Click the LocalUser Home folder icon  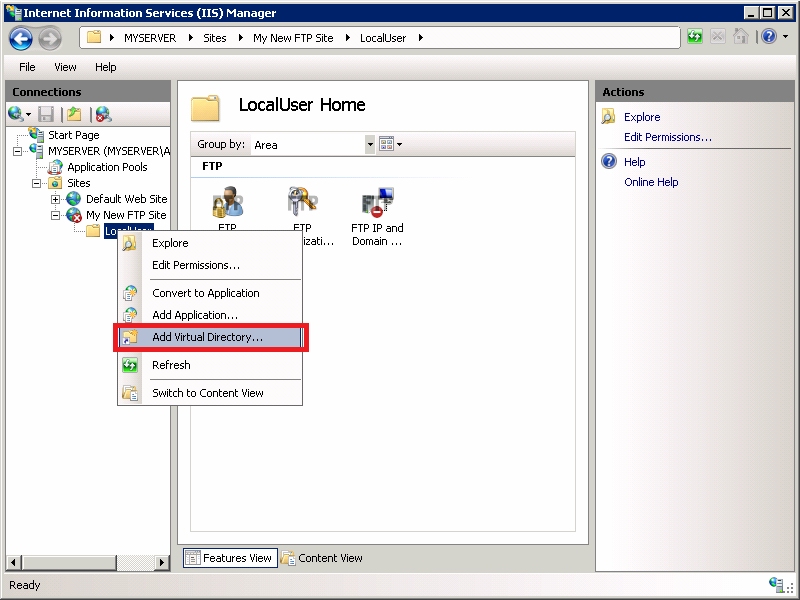[x=205, y=108]
